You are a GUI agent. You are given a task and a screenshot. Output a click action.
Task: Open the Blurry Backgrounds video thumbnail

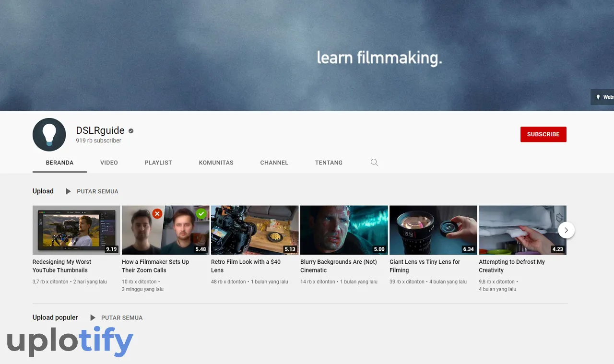pyautogui.click(x=344, y=230)
